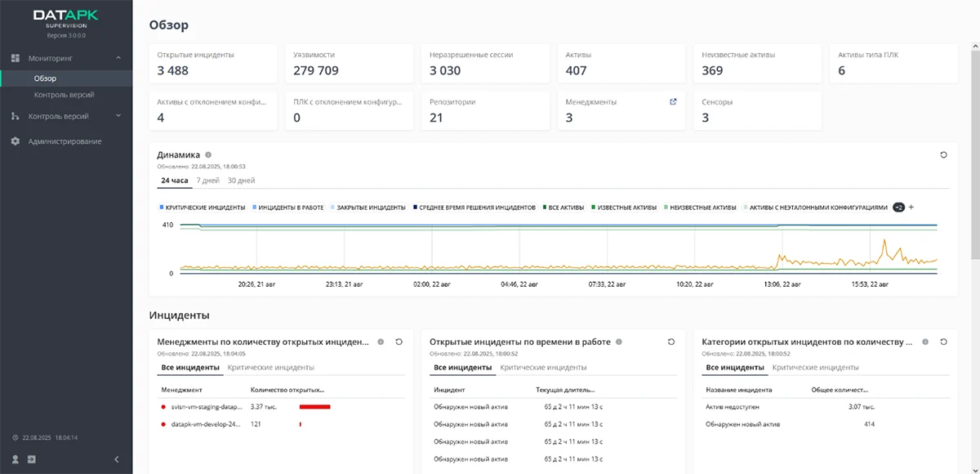980x474 pixels.
Task: Select Критические инциденты tab in Менеджменты widget
Action: (270, 368)
